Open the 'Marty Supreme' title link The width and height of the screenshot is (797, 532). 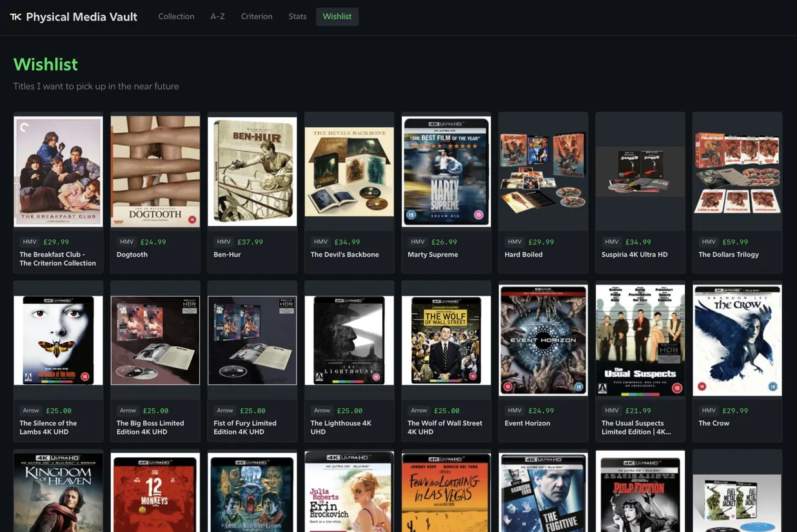[x=433, y=255]
